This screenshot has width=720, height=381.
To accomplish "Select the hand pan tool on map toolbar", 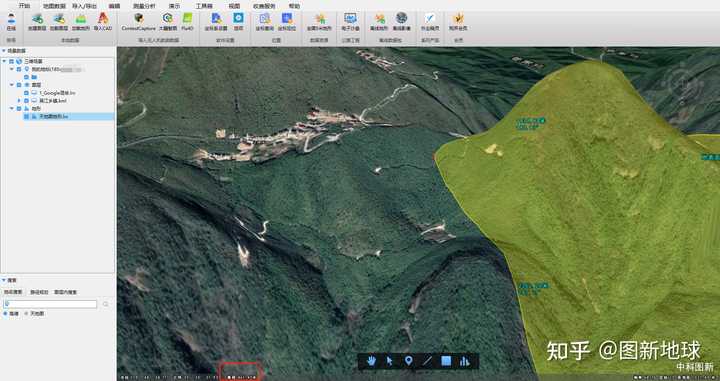I will pyautogui.click(x=371, y=361).
